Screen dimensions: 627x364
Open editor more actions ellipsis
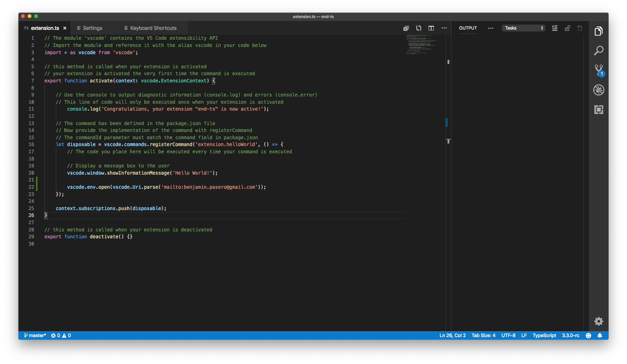point(444,28)
